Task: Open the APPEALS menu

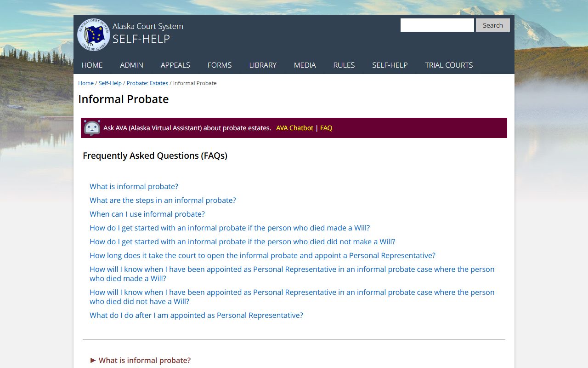Action: coord(175,65)
